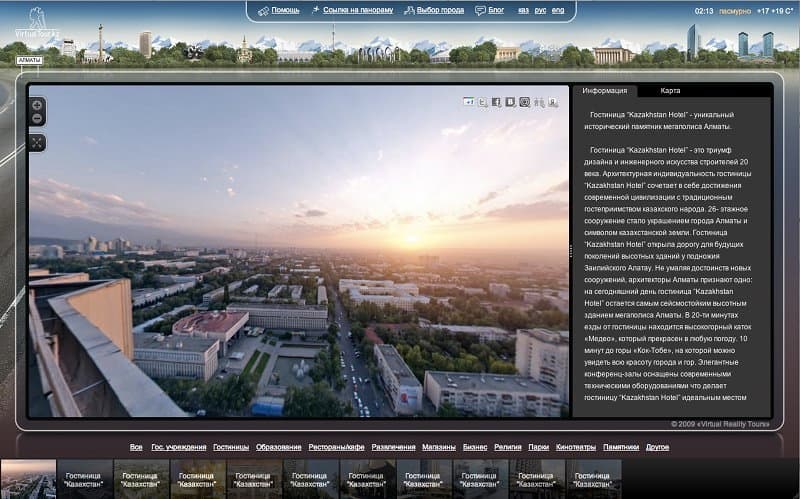800x499 pixels.
Task: Zoom out the panorama with minus icon
Action: tap(37, 118)
